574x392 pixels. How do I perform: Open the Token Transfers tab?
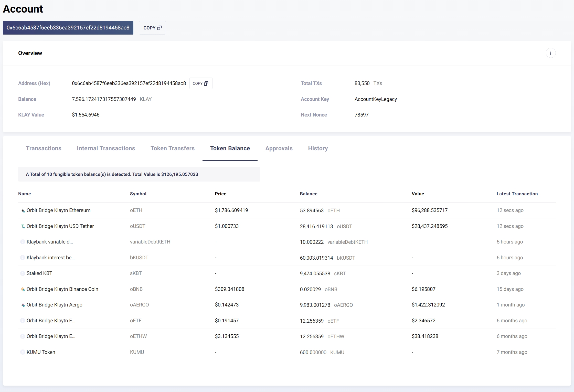click(172, 148)
